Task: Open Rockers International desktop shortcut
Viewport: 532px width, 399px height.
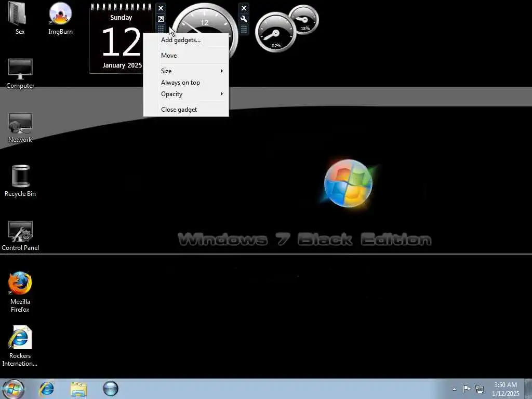Action: (x=20, y=346)
